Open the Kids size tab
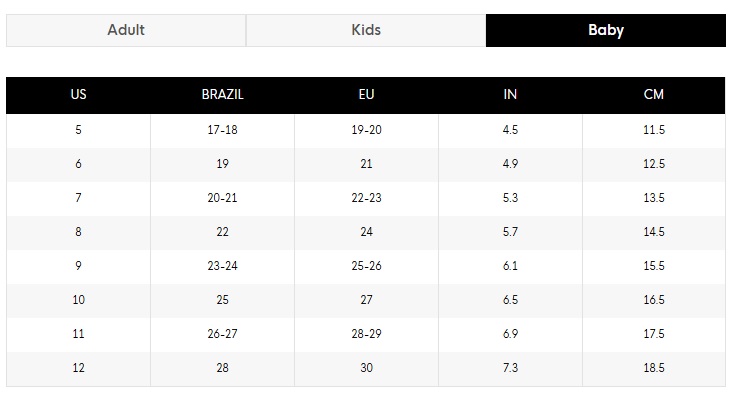The width and height of the screenshot is (735, 393). coord(366,30)
